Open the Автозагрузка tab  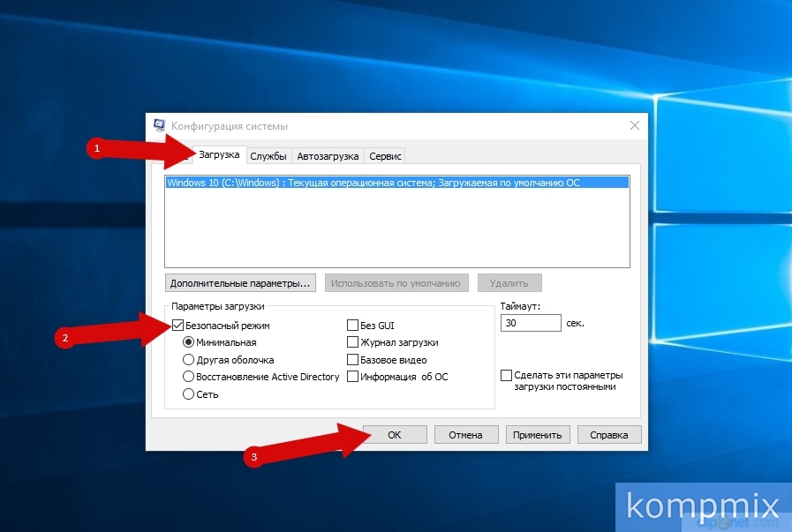click(x=328, y=156)
